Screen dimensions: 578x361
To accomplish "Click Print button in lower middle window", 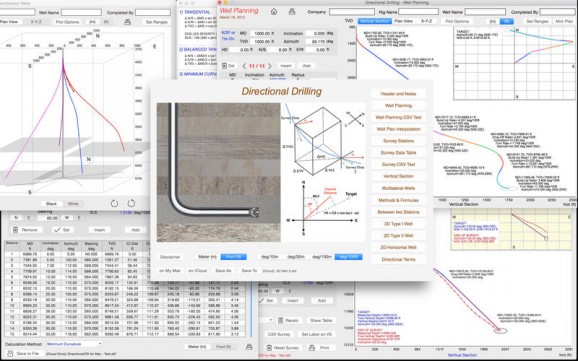I will (321, 348).
